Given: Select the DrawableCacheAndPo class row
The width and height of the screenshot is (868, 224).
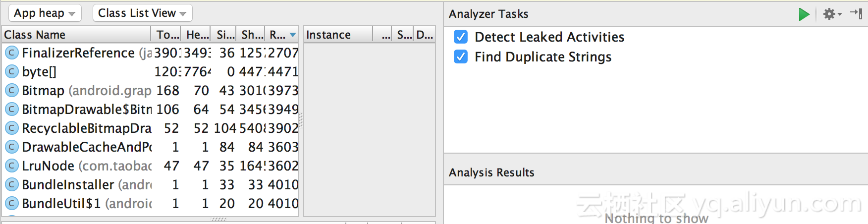Looking at the screenshot, I should coord(87,147).
